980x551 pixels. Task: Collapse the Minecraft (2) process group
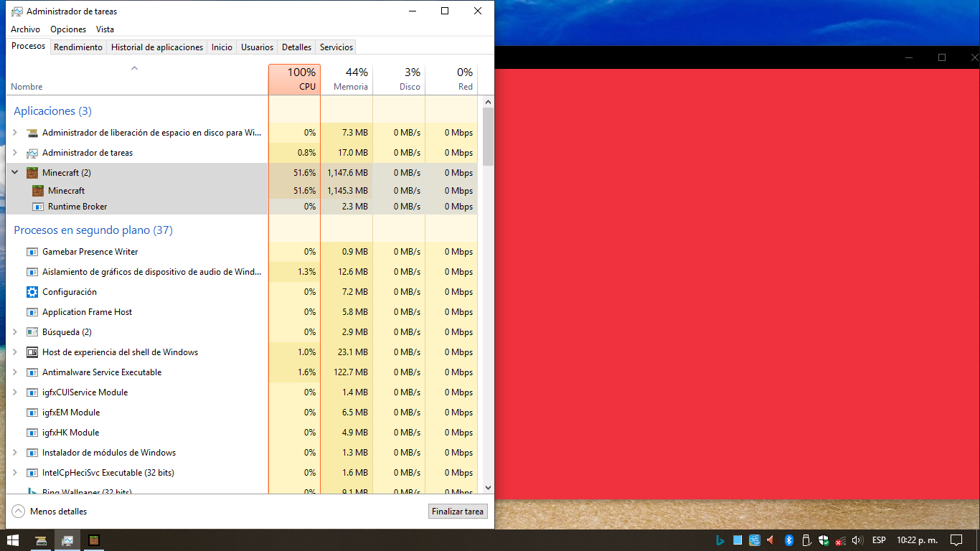tap(14, 173)
